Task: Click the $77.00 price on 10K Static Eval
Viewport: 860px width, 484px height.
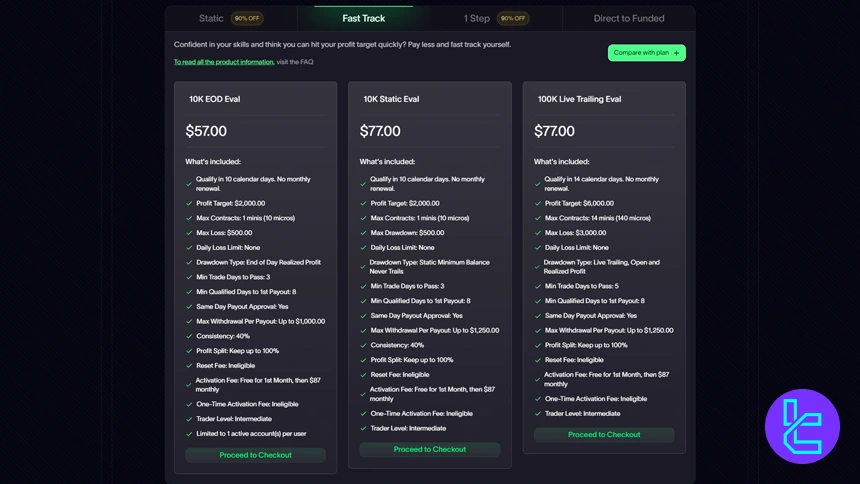Action: (x=380, y=131)
